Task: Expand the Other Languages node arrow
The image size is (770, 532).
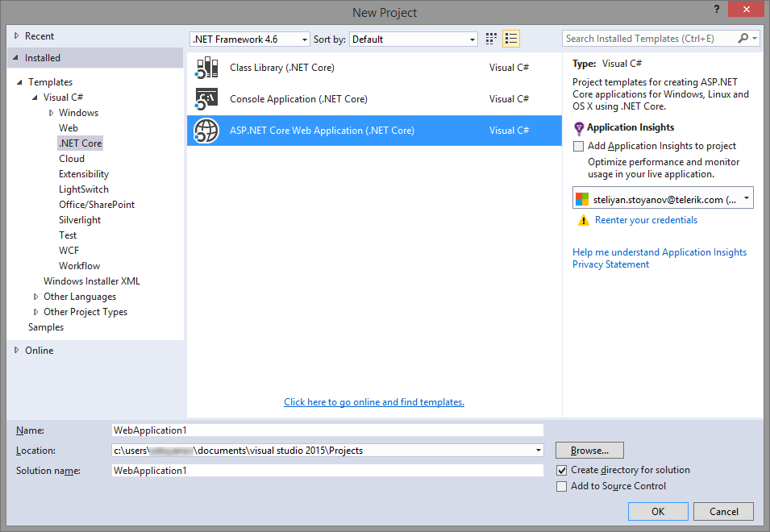Action: pos(35,297)
